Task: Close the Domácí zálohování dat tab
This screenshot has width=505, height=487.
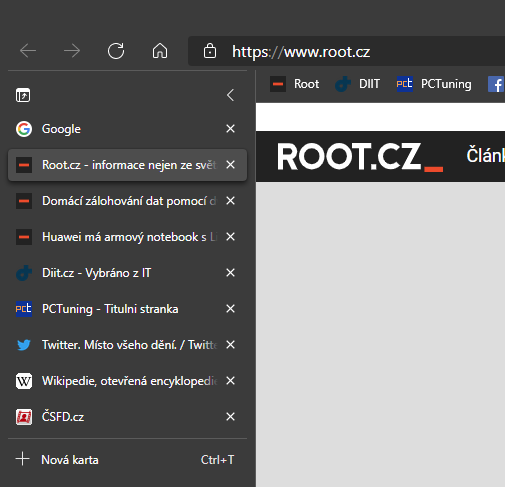Action: (x=230, y=201)
